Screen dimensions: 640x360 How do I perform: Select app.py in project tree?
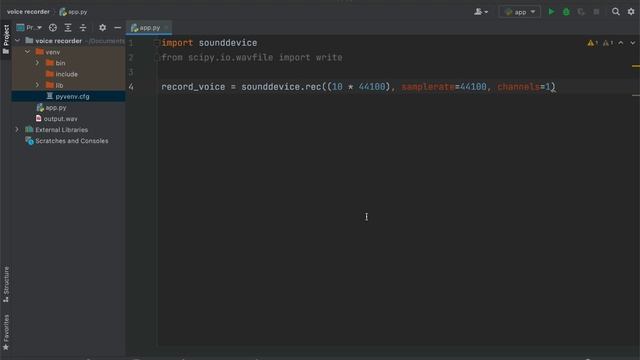pos(56,108)
